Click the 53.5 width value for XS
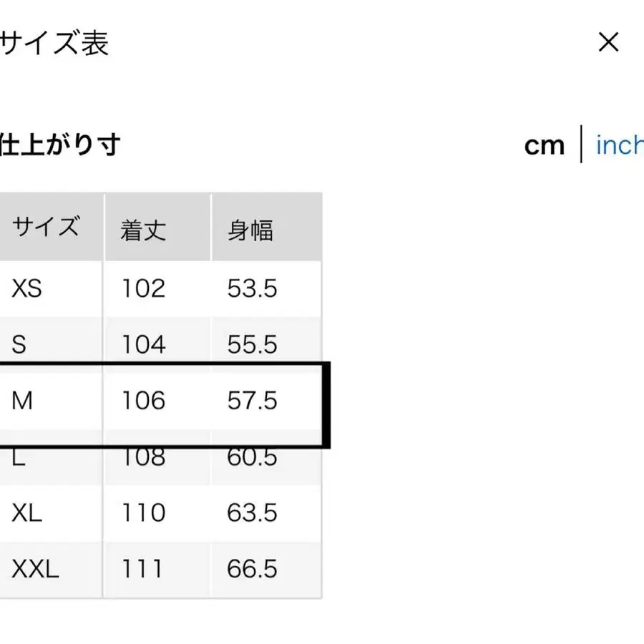The width and height of the screenshot is (644, 644). (x=251, y=288)
